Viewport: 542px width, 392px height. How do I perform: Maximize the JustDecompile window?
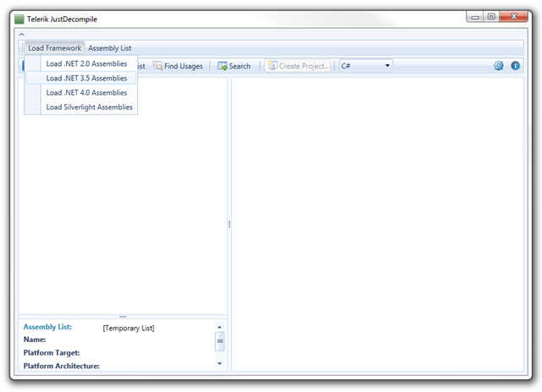(491, 17)
